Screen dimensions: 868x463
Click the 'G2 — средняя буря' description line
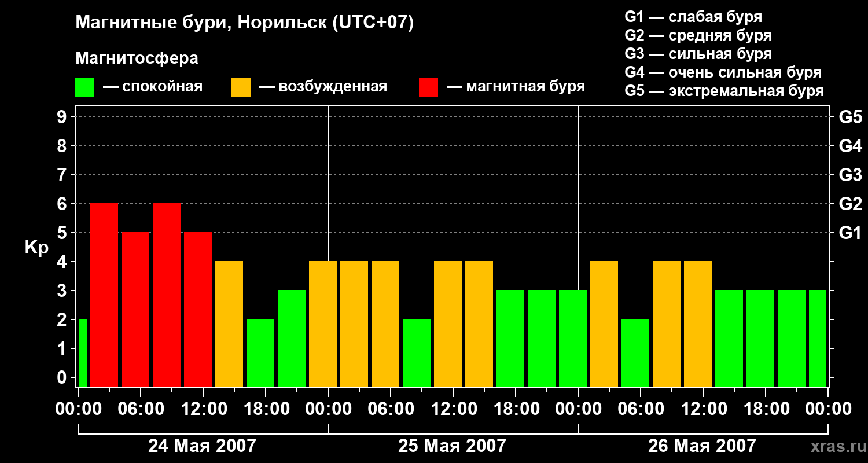(x=698, y=35)
